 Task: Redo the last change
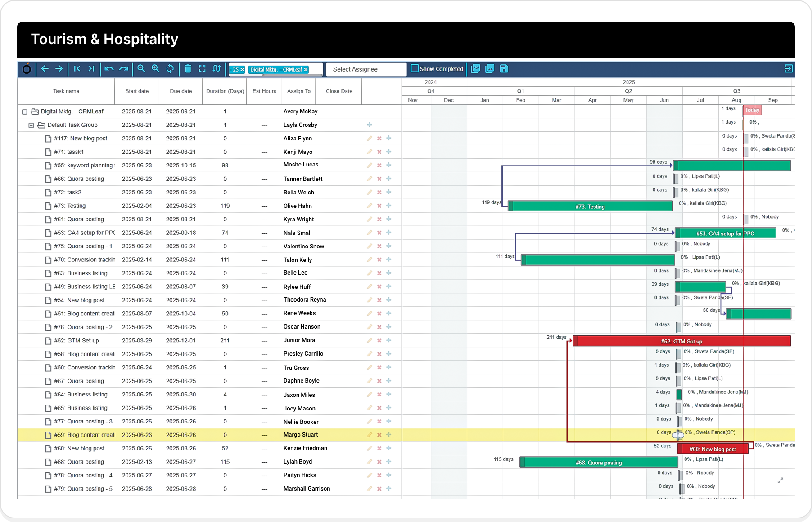124,69
